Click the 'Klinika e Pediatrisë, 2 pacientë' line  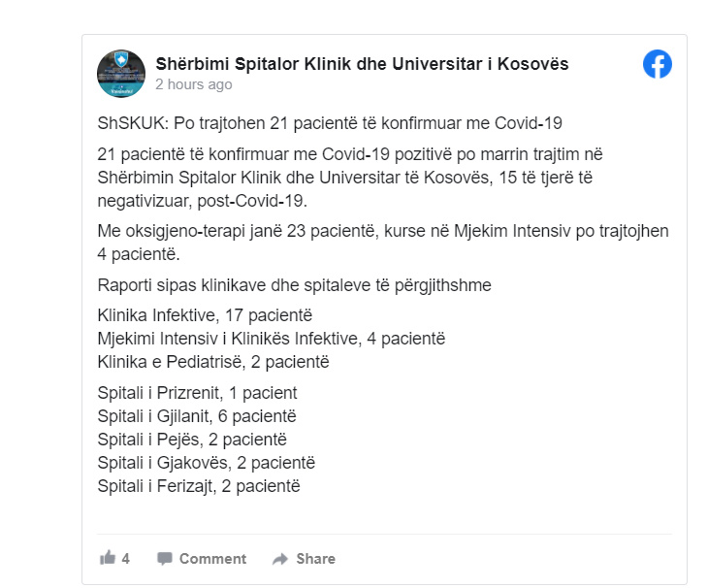point(213,362)
